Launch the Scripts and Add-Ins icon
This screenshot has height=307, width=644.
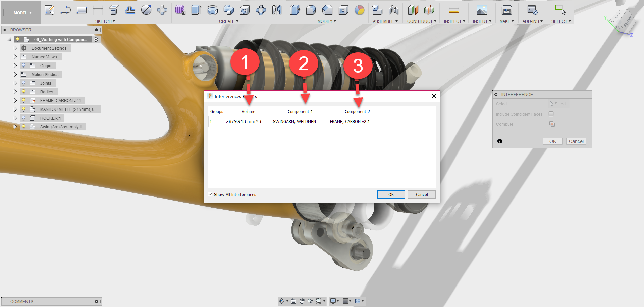pos(532,10)
